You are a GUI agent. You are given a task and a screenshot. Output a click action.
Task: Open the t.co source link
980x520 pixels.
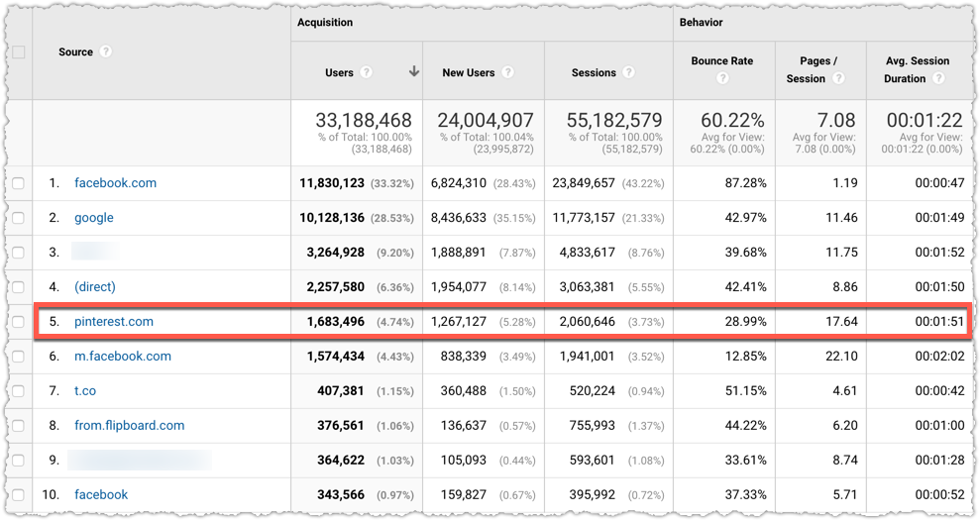click(85, 391)
